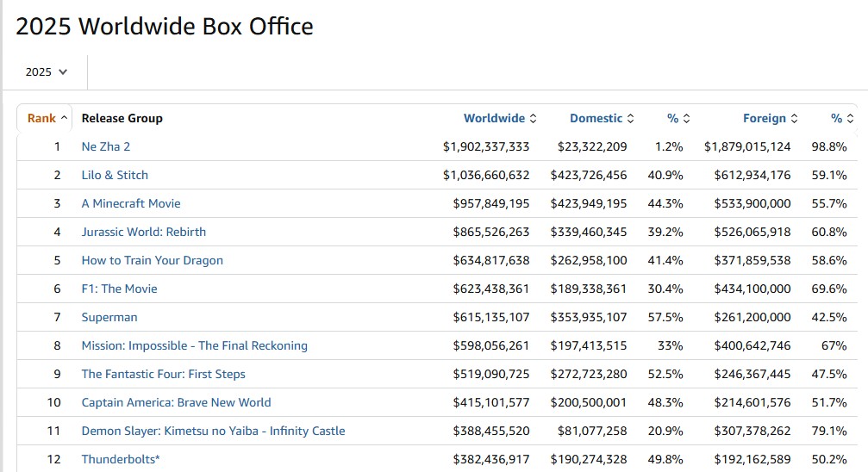Select foreign value $307,378,262
The height and width of the screenshot is (472, 868).
pos(752,431)
